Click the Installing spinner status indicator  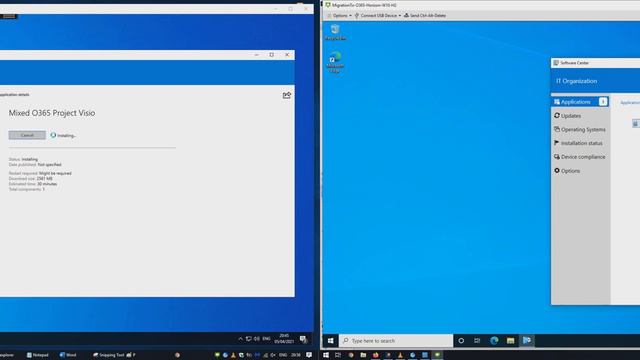[53, 135]
